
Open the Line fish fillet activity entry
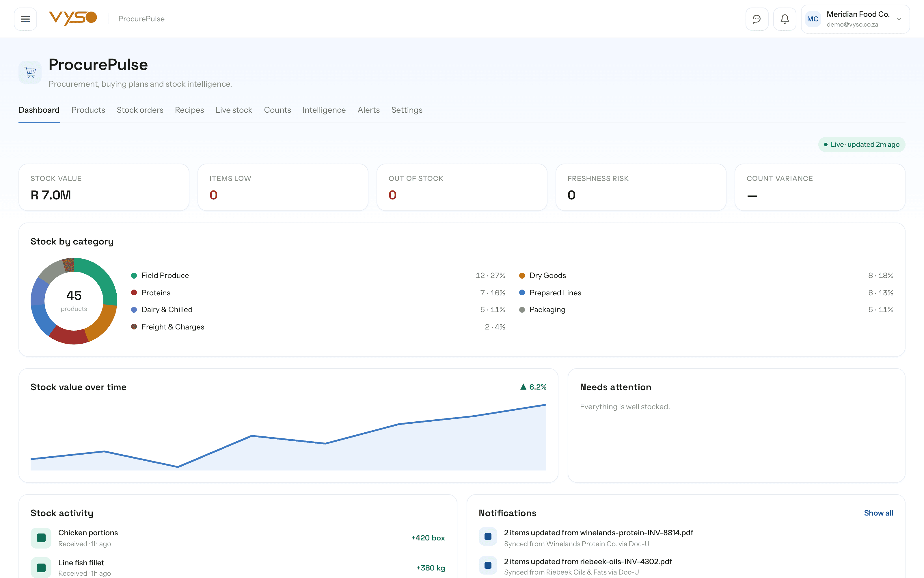(237, 568)
